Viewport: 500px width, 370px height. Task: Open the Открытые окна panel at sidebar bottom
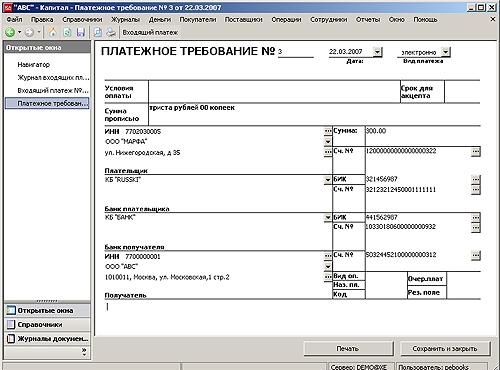pos(47,310)
